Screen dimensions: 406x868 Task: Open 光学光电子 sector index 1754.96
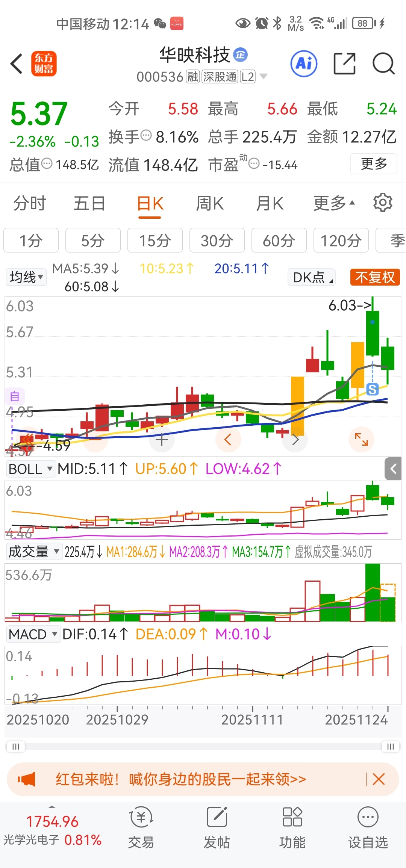point(52,830)
